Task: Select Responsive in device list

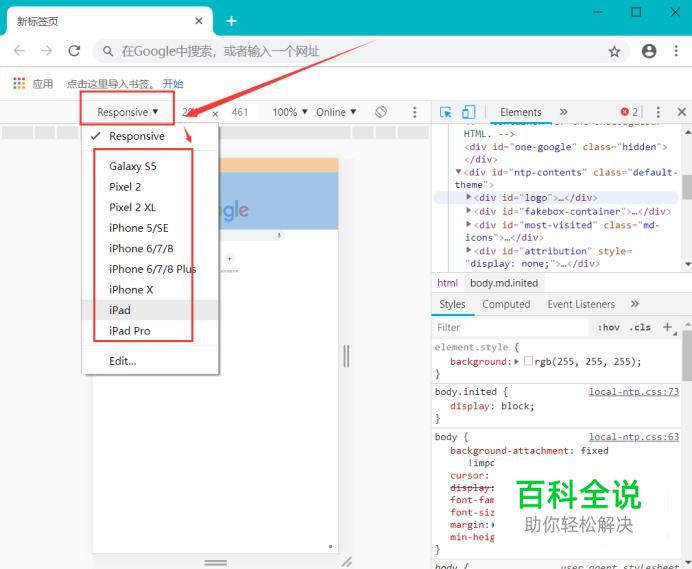Action: click(150, 136)
